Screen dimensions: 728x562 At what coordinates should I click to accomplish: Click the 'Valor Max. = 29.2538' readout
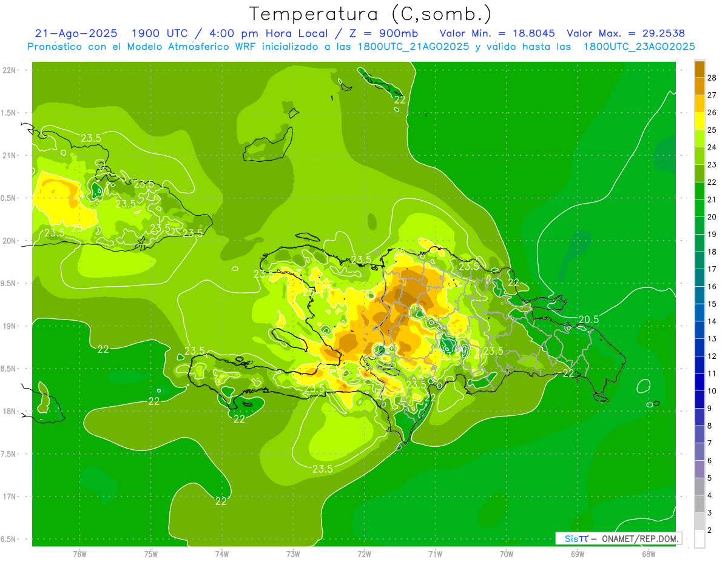pyautogui.click(x=625, y=33)
